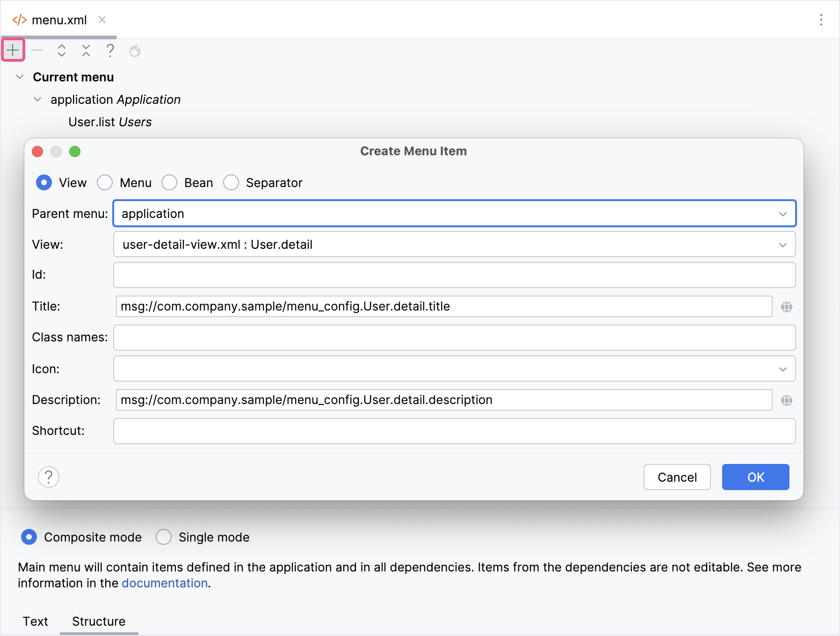Select the Menu radio button
This screenshot has width=840, height=636.
point(105,183)
